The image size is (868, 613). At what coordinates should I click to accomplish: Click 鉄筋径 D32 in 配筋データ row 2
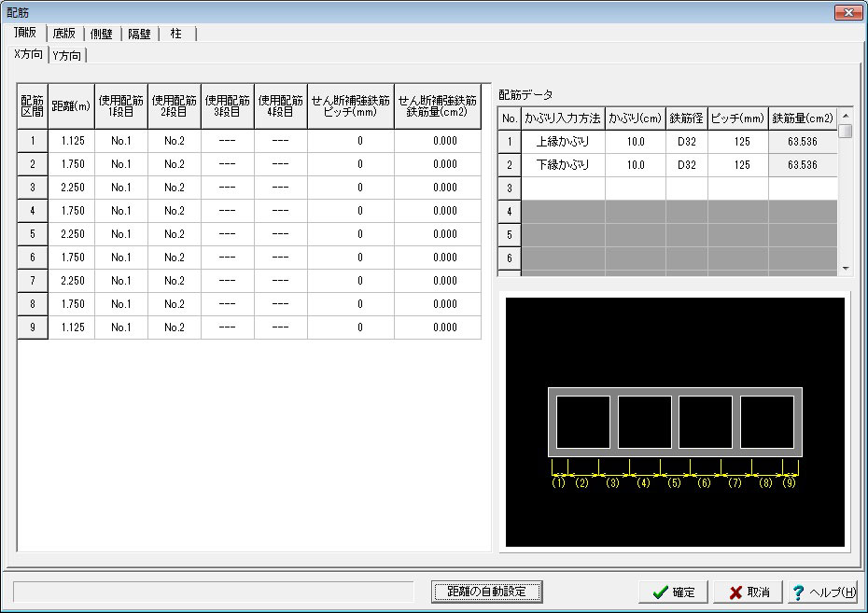coord(687,165)
